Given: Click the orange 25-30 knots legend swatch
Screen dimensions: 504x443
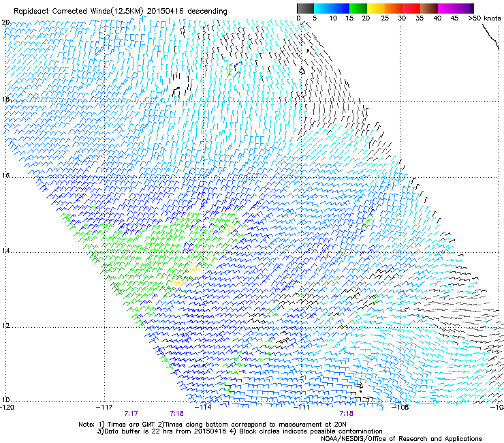Looking at the screenshot, I should pos(394,8).
